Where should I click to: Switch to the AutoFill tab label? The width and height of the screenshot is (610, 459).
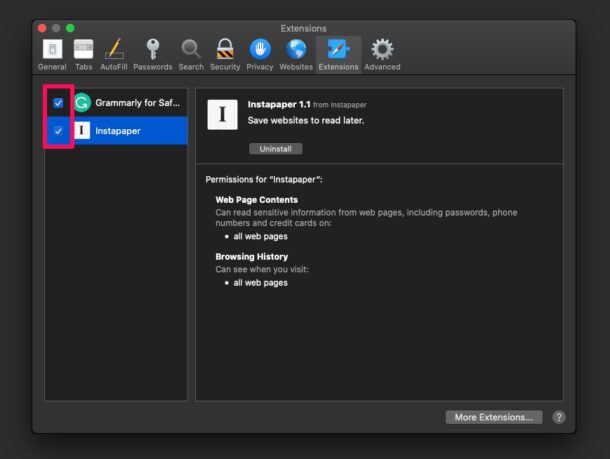click(114, 67)
